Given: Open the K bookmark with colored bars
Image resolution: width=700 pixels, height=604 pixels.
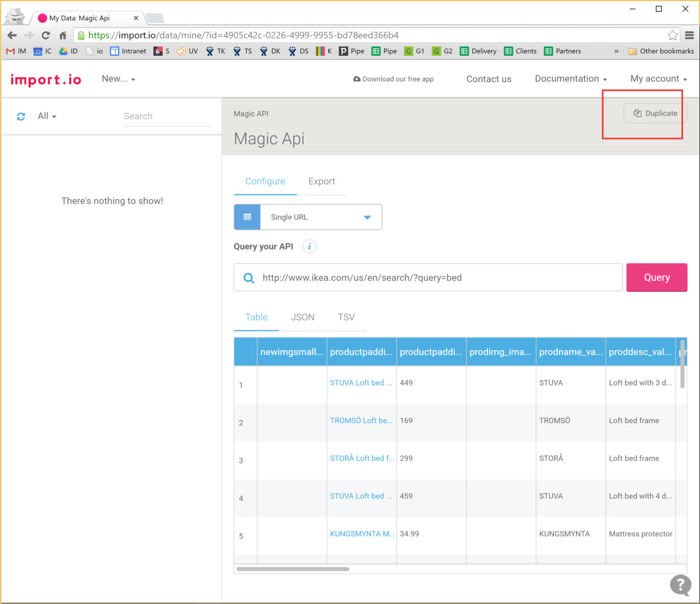Looking at the screenshot, I should coord(324,51).
